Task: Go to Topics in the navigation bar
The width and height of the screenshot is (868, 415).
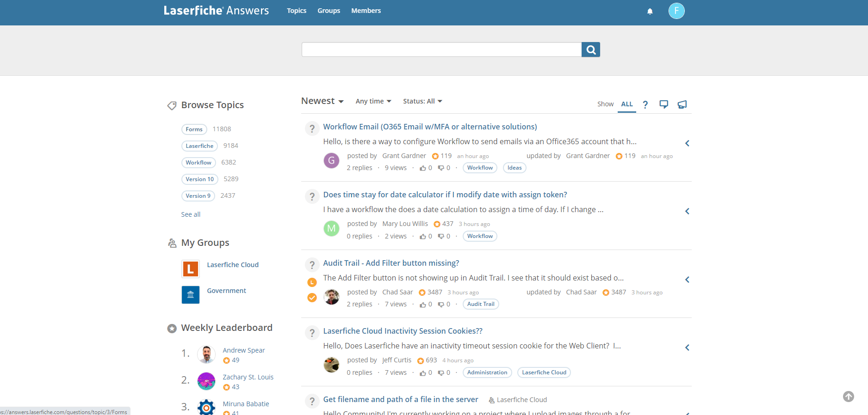Action: pos(297,11)
